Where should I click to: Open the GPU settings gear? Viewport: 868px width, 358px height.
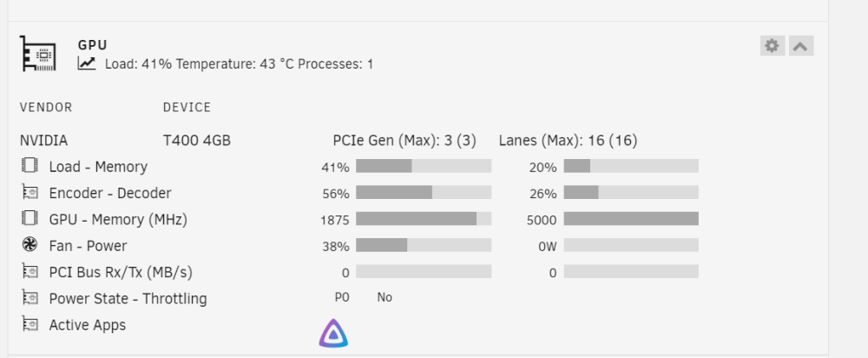coord(773,45)
